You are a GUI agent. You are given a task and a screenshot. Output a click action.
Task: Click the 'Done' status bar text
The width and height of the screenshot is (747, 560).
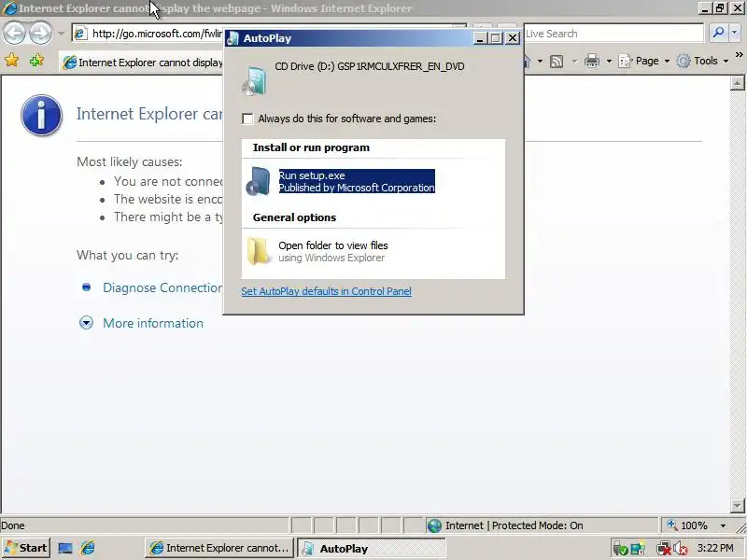click(13, 525)
